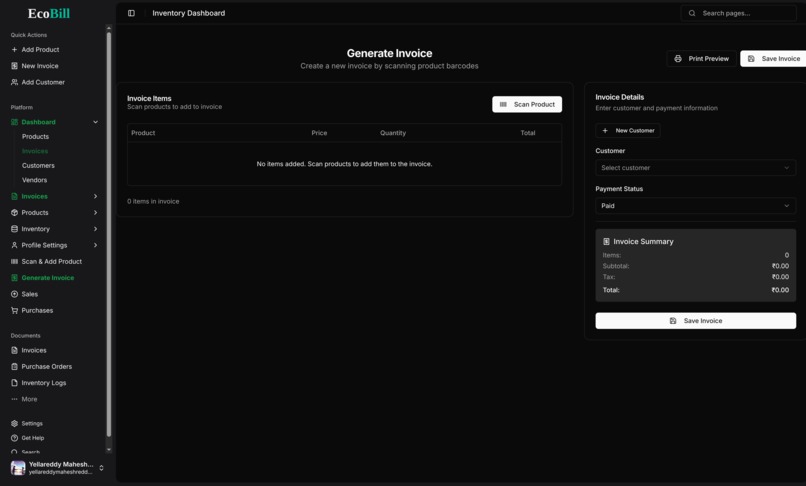This screenshot has height=486, width=806.
Task: Click the Print Preview button
Action: [x=701, y=59]
